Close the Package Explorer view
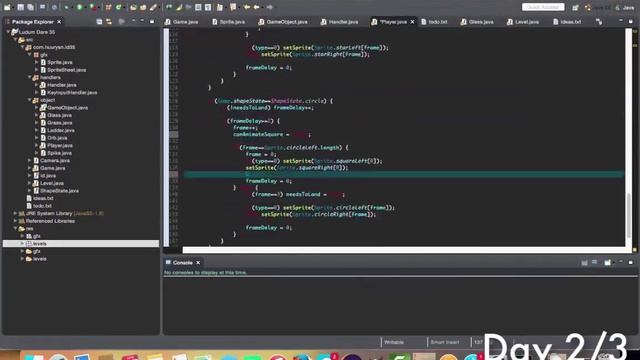 coord(59,22)
